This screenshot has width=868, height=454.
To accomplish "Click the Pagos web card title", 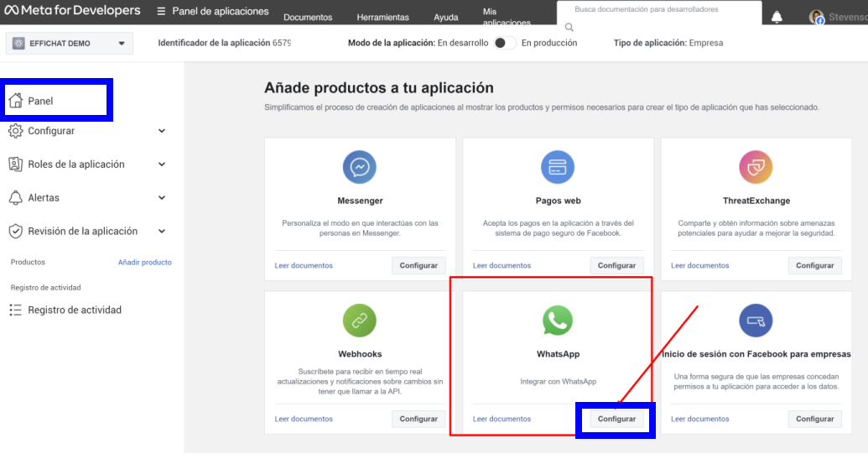I will pyautogui.click(x=558, y=201).
